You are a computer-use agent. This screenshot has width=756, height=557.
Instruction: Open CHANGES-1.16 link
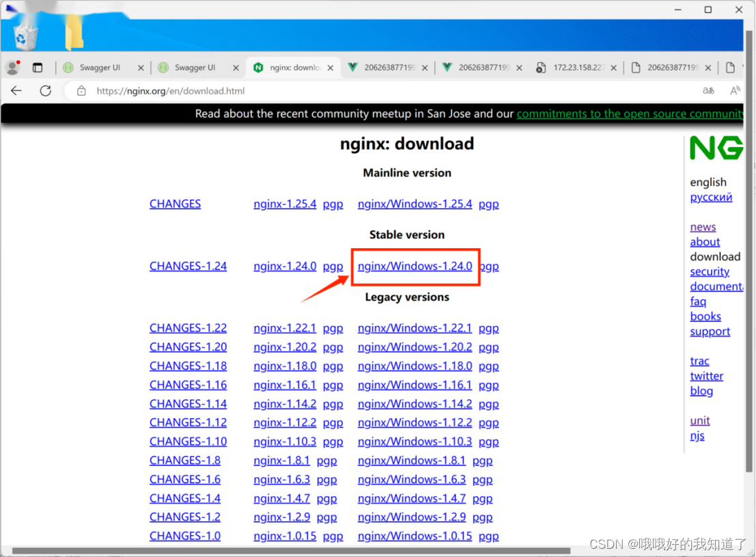[188, 385]
